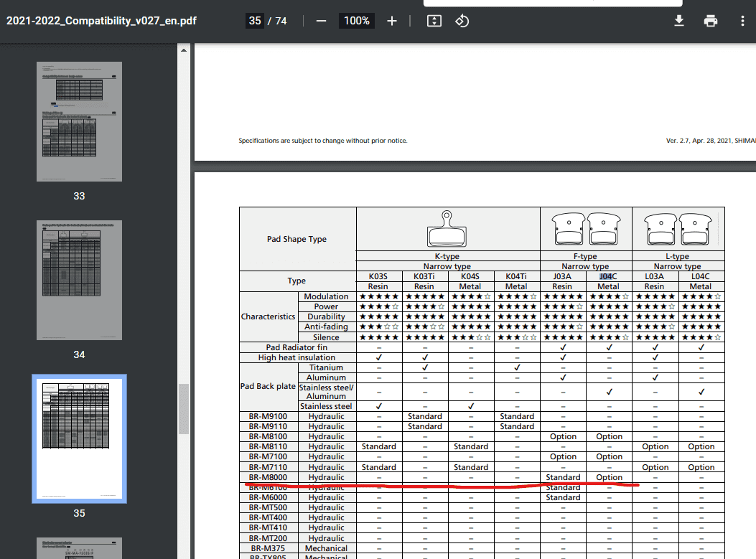Click the 100% zoom level field
756x559 pixels.
(x=357, y=21)
